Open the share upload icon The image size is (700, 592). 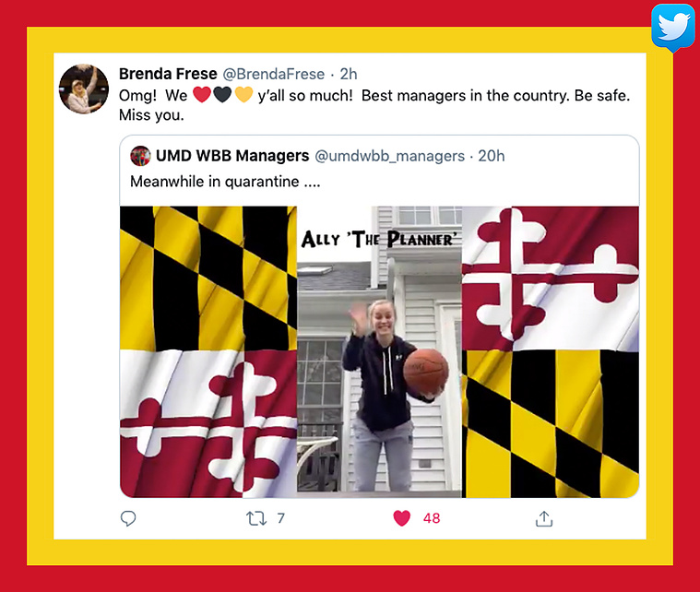pos(544,518)
